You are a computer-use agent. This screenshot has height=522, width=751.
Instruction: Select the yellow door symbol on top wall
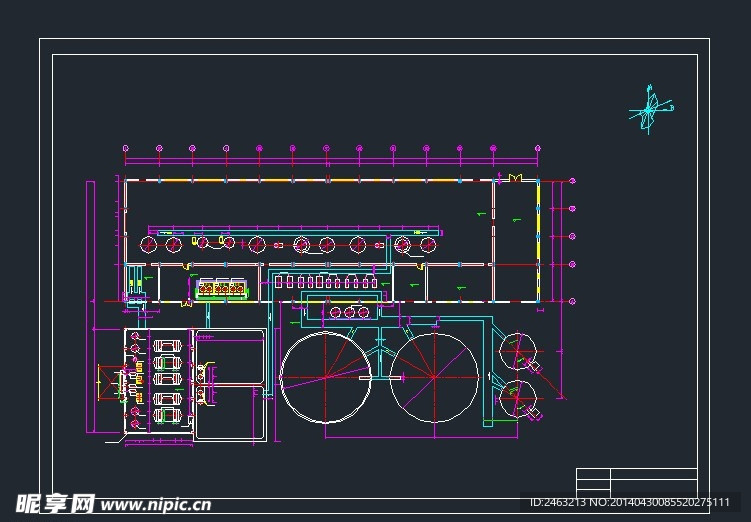click(x=515, y=178)
